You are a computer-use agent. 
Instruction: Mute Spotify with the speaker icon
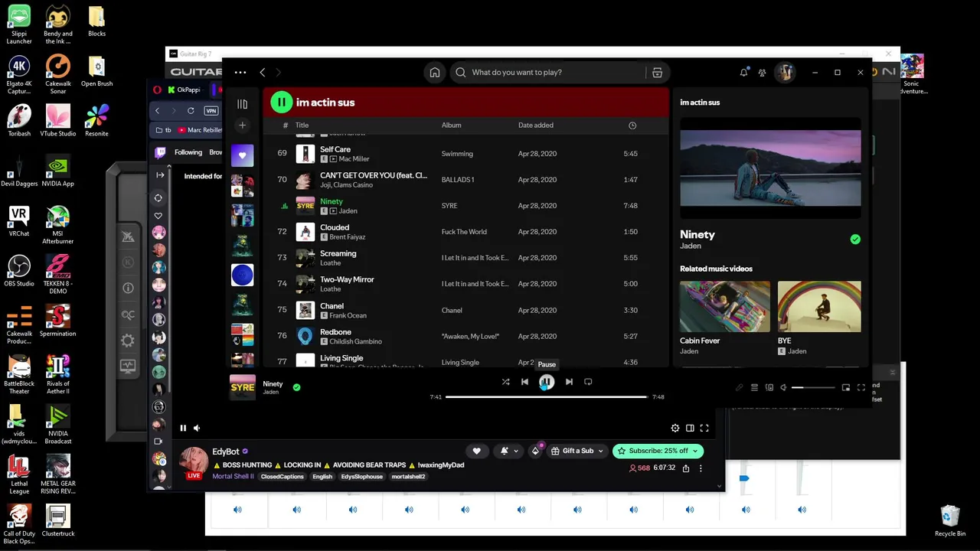click(784, 388)
